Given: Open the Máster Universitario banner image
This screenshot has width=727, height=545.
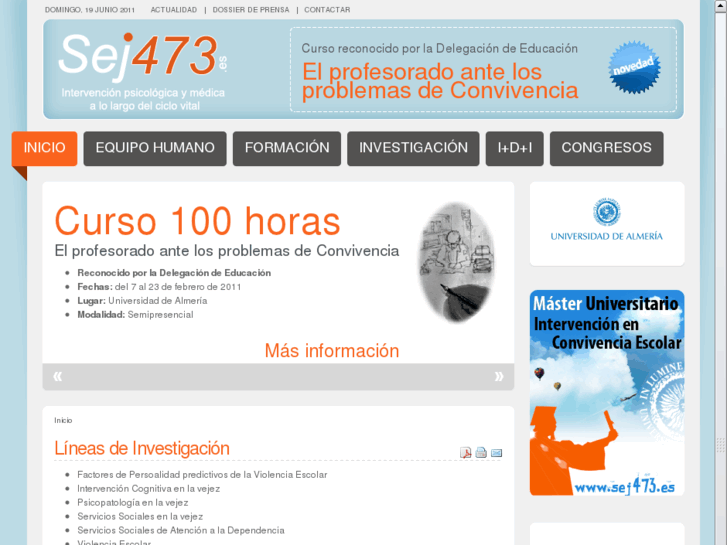Looking at the screenshot, I should point(607,393).
